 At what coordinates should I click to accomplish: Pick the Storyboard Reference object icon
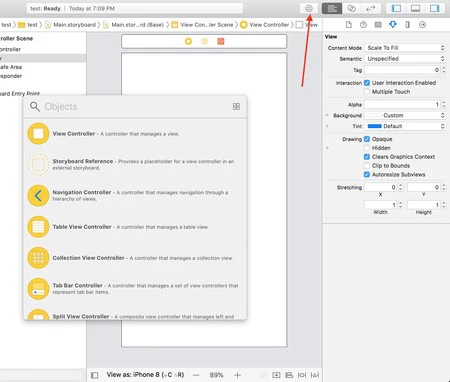pyautogui.click(x=38, y=164)
